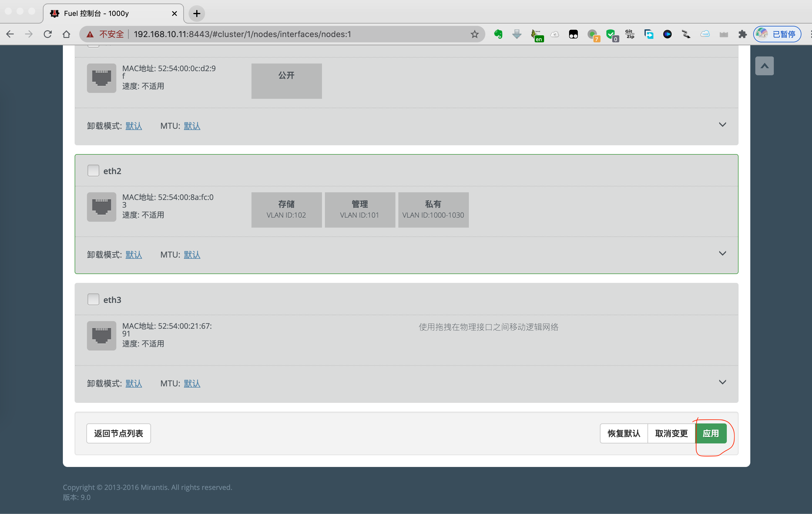Image resolution: width=812 pixels, height=514 pixels.
Task: Click the 恢复默认 load defaults button
Action: tap(624, 433)
